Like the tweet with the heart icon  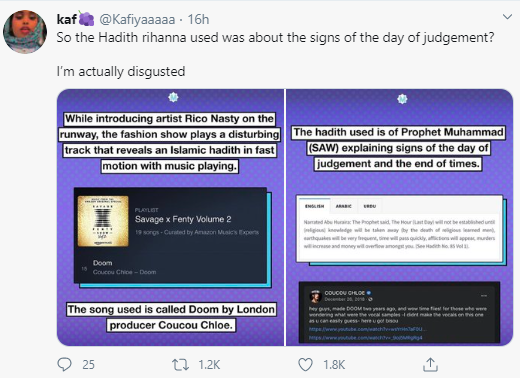(x=305, y=365)
